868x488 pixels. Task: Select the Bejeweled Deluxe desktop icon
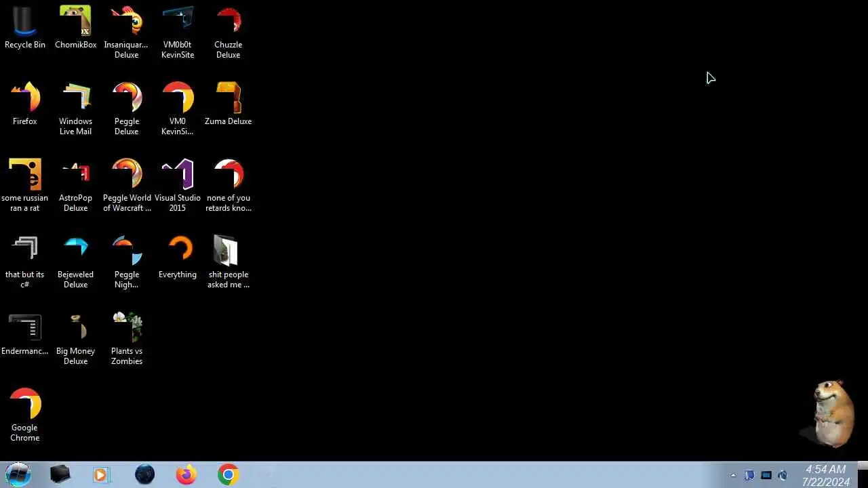click(75, 262)
